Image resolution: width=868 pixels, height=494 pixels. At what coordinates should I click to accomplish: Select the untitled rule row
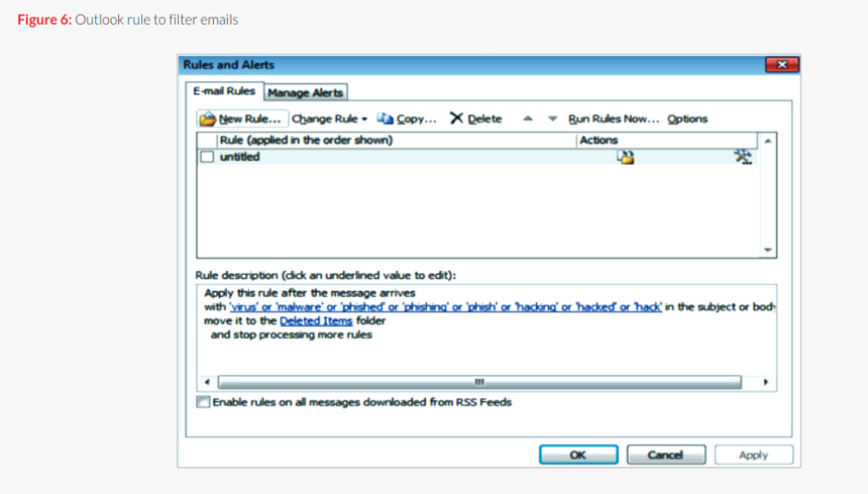click(x=477, y=157)
